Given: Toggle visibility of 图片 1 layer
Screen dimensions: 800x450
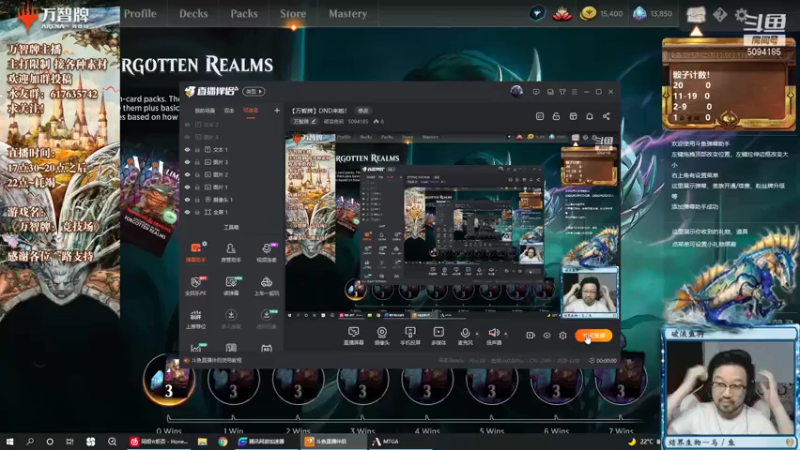Looking at the screenshot, I should coord(187,187).
